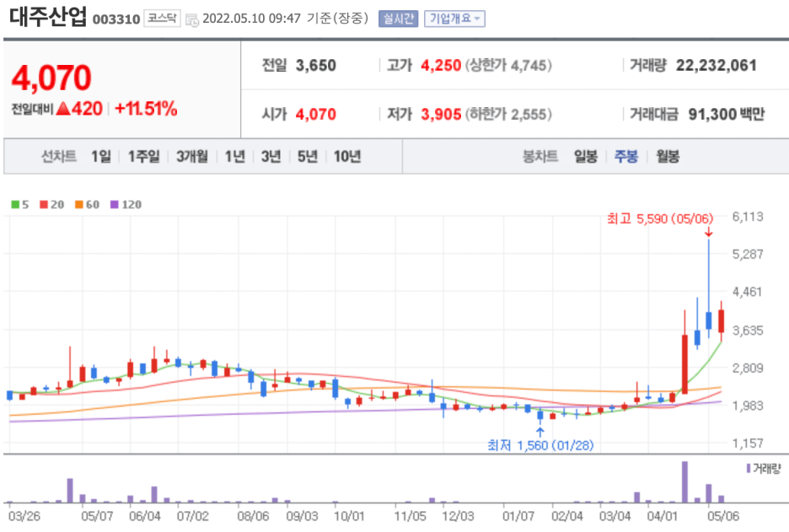The height and width of the screenshot is (532, 789).
Task: Click the 01/07 date axis label
Action: (518, 516)
